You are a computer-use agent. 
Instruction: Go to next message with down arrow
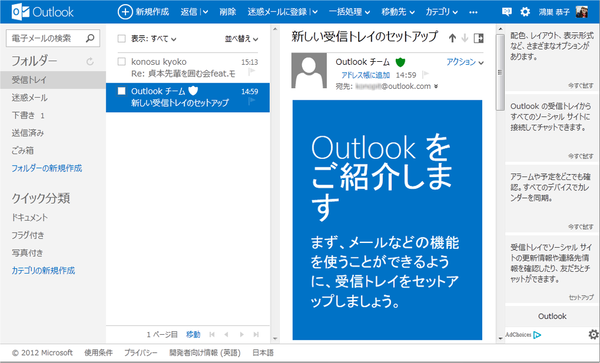pos(465,38)
